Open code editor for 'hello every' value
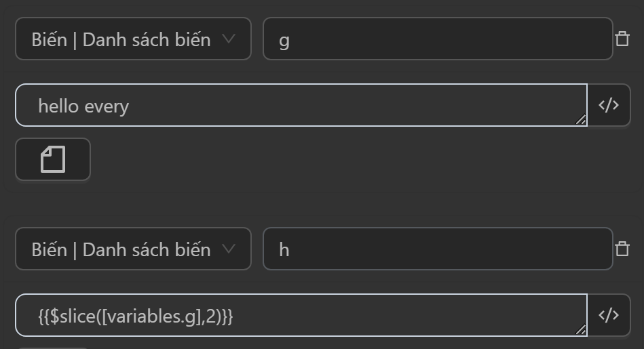 pyautogui.click(x=609, y=105)
